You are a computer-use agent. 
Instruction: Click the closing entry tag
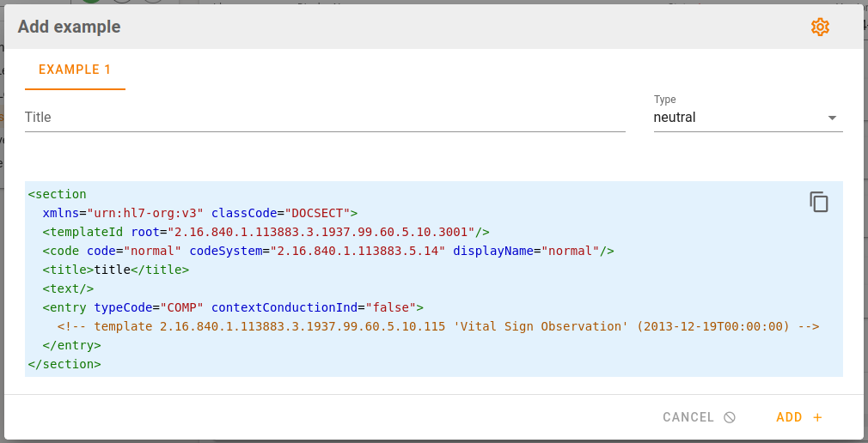[x=72, y=345]
